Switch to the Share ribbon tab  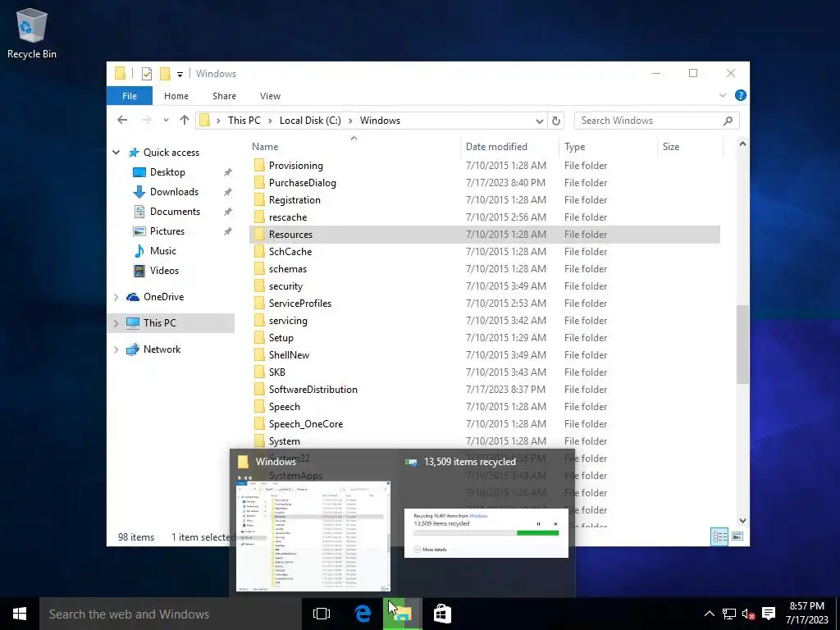pyautogui.click(x=224, y=96)
